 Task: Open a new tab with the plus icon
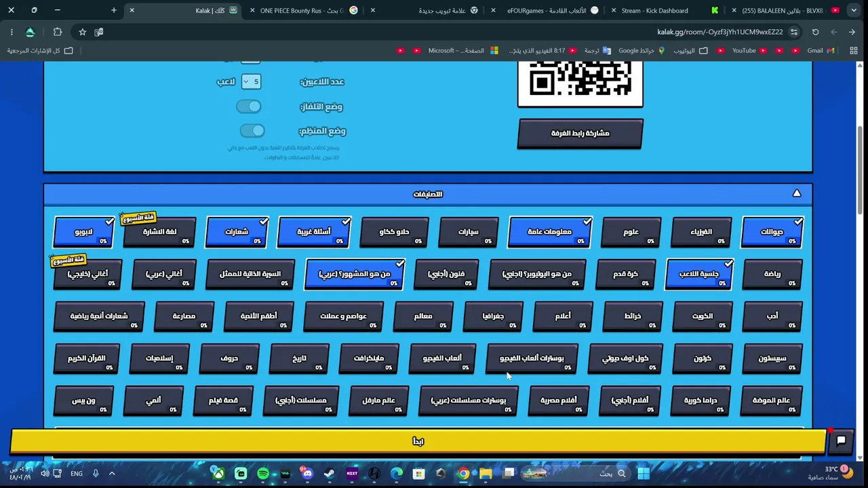113,10
